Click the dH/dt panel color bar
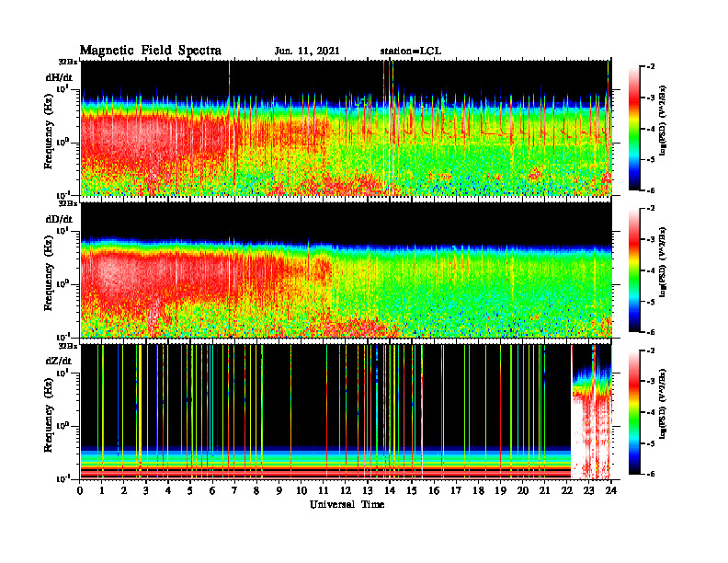 coord(634,129)
